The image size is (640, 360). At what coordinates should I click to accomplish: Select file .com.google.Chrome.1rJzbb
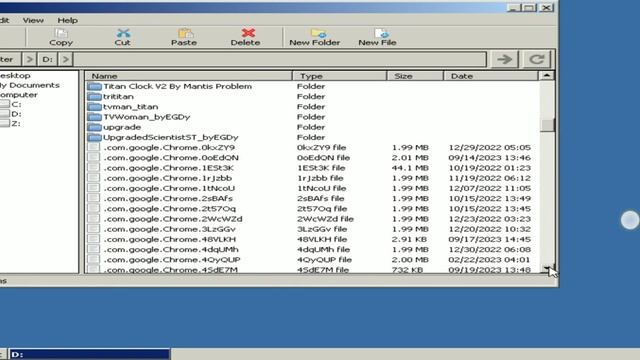pos(168,178)
